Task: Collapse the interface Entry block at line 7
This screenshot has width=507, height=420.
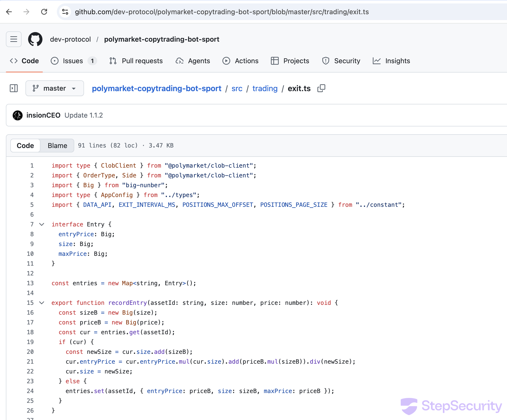Action: [42, 224]
